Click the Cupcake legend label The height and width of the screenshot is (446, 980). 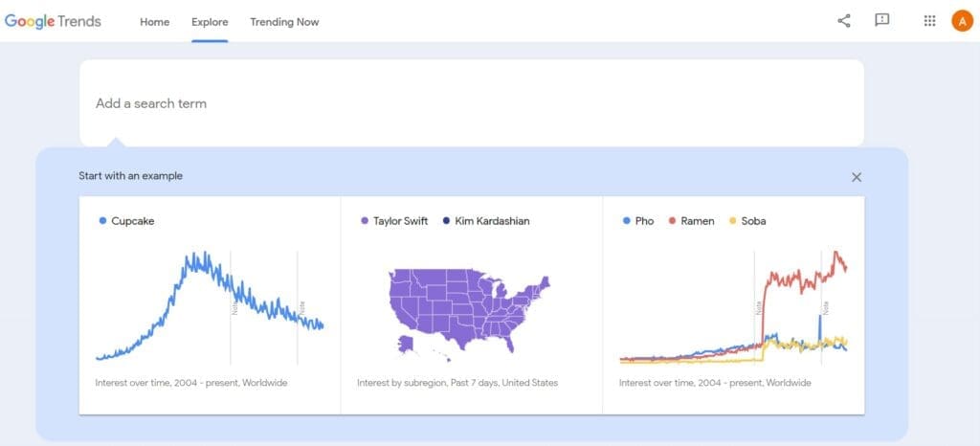pos(132,221)
